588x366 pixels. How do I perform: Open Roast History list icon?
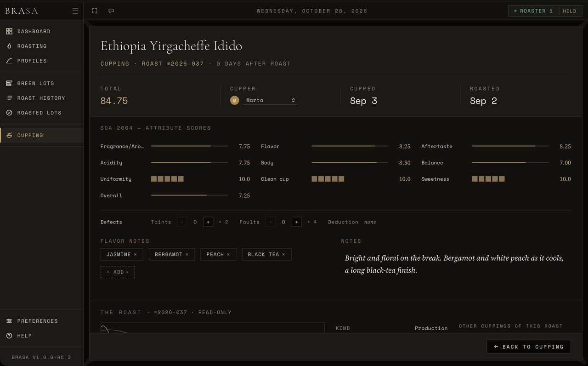coord(9,98)
